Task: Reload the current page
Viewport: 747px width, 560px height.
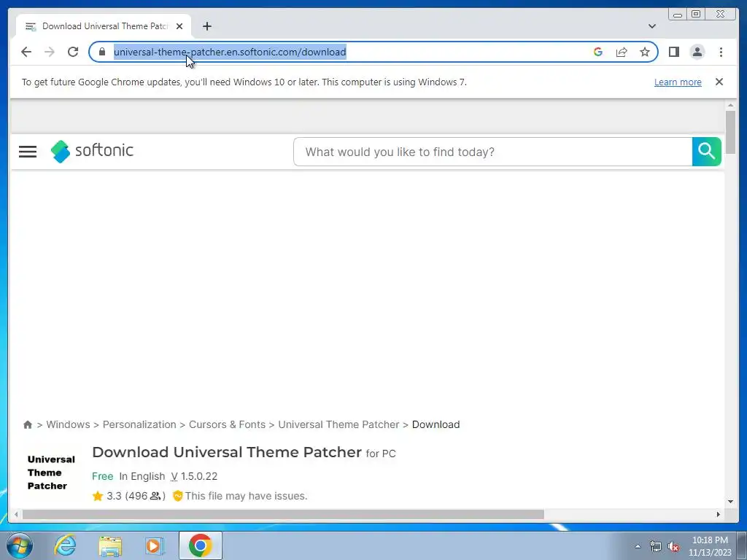Action: [x=73, y=52]
